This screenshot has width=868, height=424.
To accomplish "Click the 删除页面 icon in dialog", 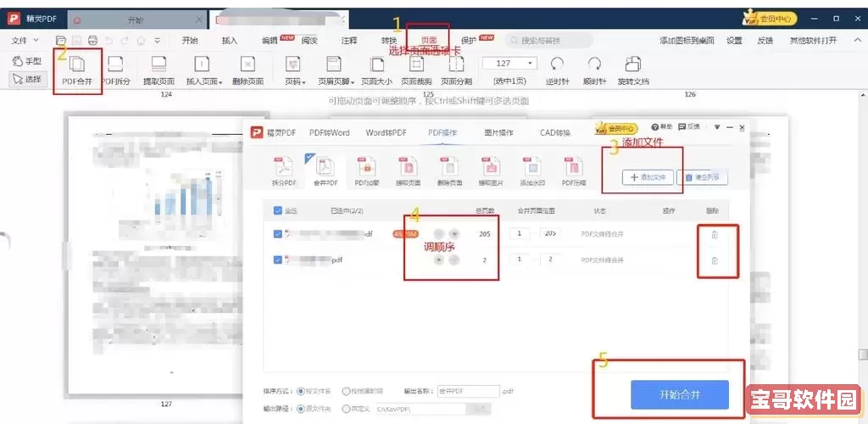I will 449,166.
